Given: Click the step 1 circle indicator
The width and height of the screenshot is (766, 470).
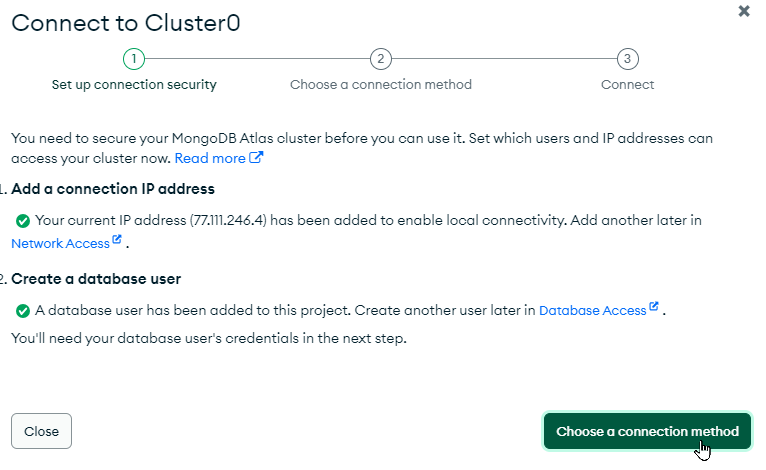Looking at the screenshot, I should point(134,59).
